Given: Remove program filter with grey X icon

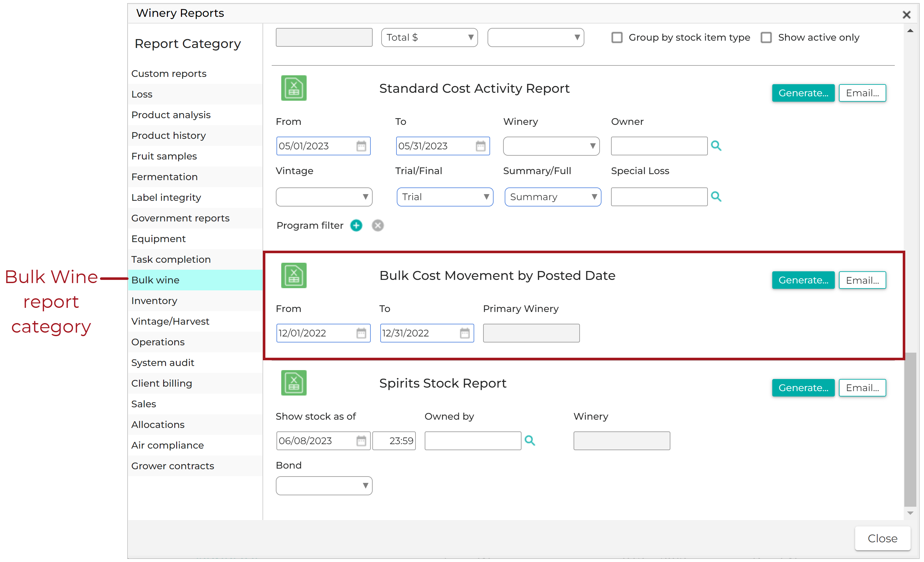Looking at the screenshot, I should coord(378,225).
